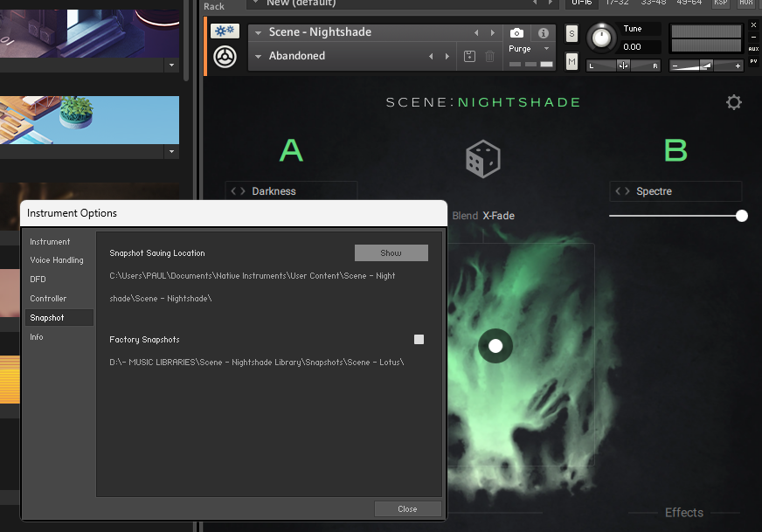Viewport: 762px width, 532px height.
Task: Click the dice randomize icon
Action: pyautogui.click(x=483, y=159)
